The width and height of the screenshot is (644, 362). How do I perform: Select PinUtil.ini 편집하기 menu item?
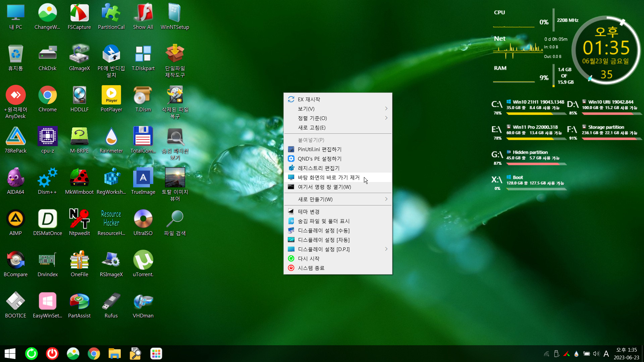[338, 149]
